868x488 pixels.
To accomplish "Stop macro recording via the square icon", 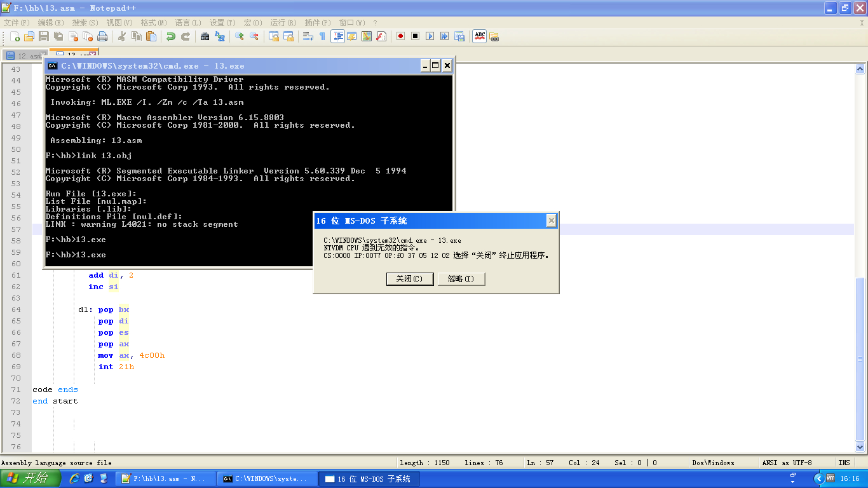I will (x=415, y=36).
